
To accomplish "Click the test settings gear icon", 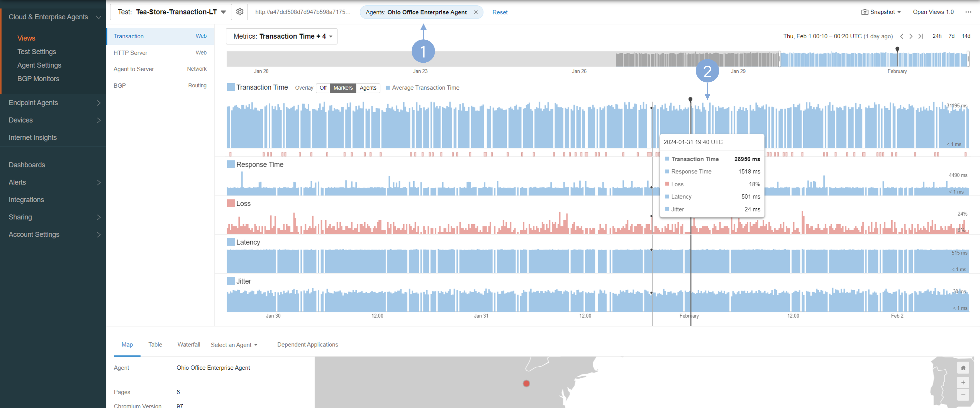I will pyautogui.click(x=240, y=12).
